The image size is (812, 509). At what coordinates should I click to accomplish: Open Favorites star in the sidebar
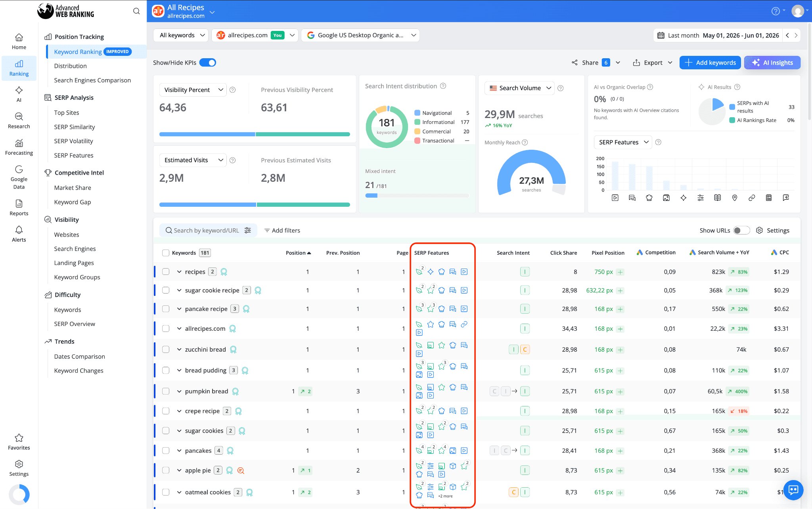[x=19, y=442]
